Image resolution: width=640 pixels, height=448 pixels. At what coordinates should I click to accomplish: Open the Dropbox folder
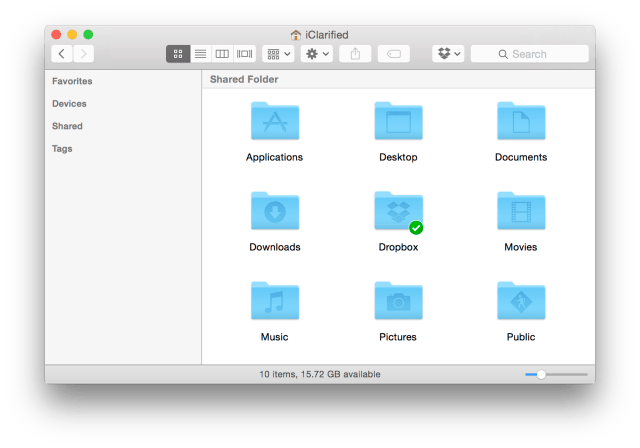(x=398, y=213)
